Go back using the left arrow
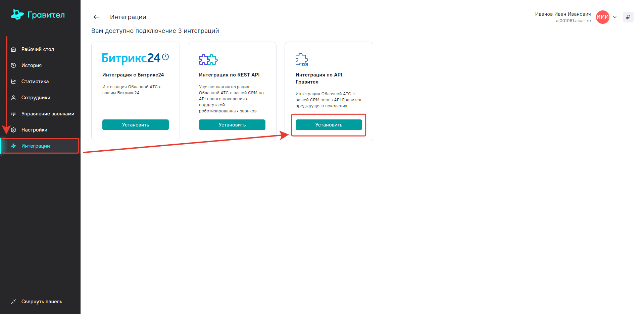This screenshot has height=314, width=644. click(96, 17)
